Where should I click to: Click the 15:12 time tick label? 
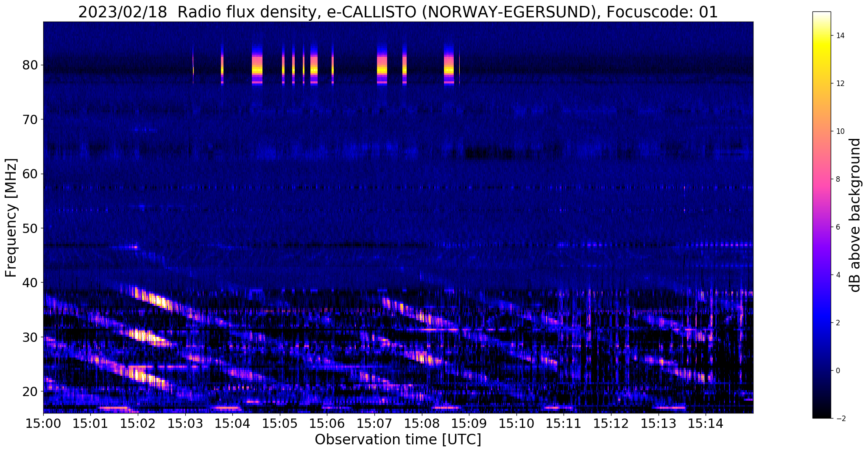coord(611,423)
